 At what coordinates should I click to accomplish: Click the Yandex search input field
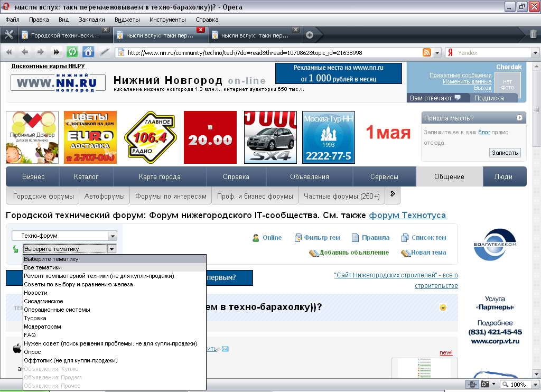[x=493, y=53]
